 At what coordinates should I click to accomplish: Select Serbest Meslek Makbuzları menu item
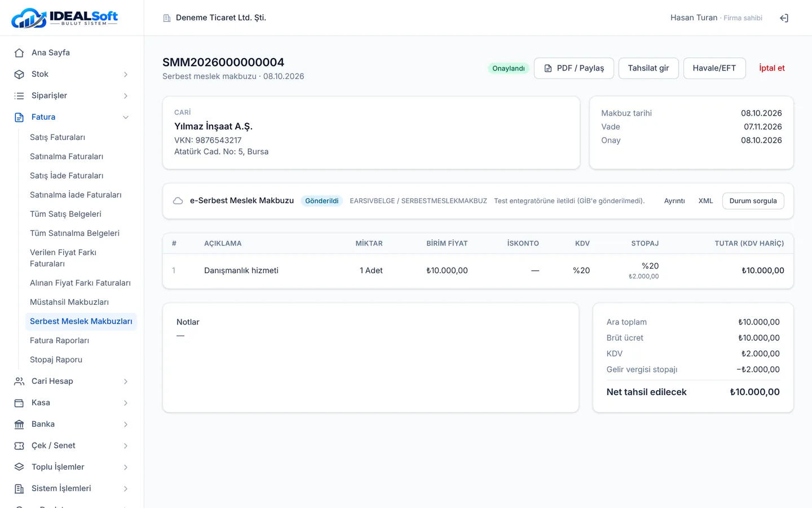(x=81, y=321)
